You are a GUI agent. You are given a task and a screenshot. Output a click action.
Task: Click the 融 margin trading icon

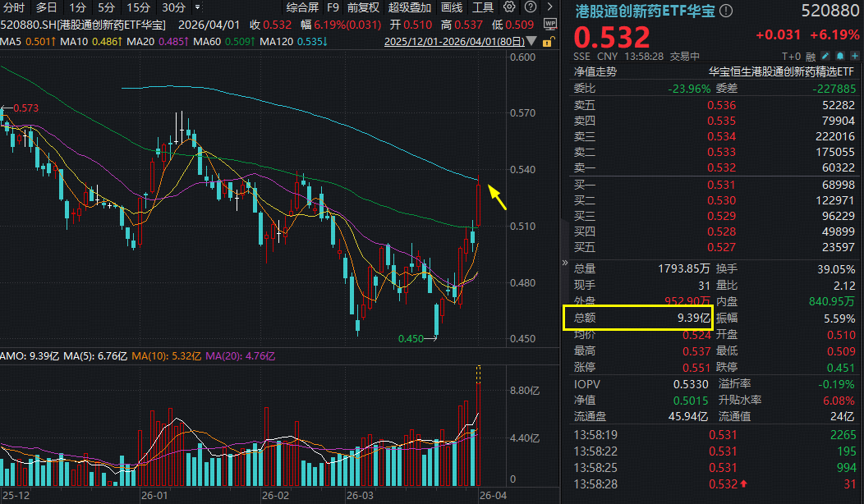click(811, 55)
